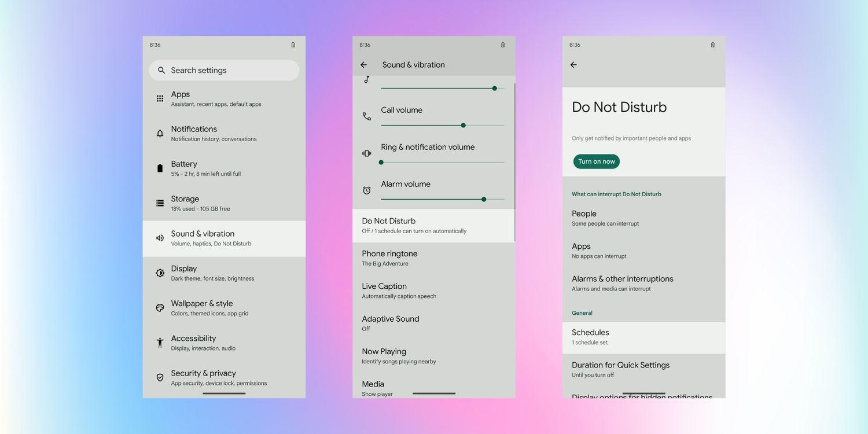Tap the Wallpaper & style palette icon

coord(160,308)
